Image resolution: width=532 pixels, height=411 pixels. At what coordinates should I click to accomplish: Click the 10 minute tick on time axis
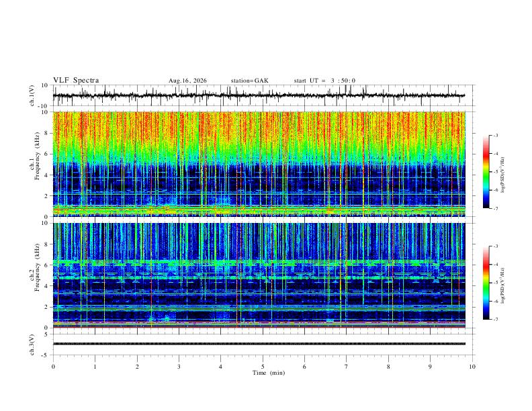[472, 367]
